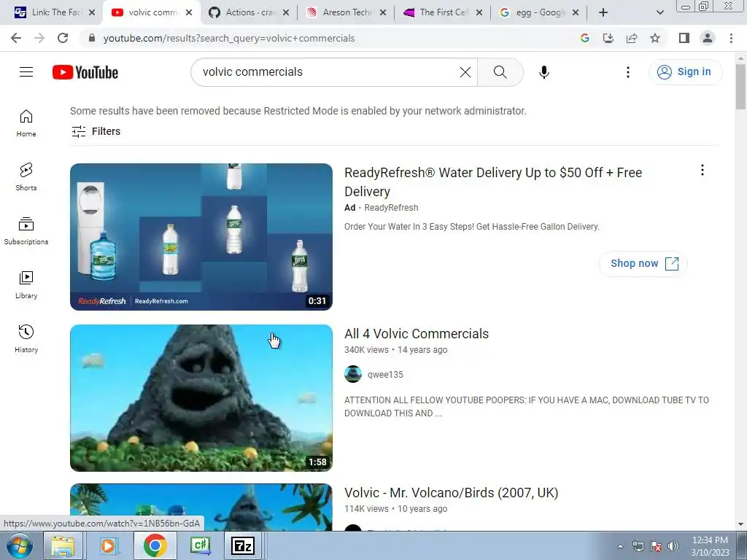Screen dimensions: 747x560
Task: Open the Chrome three-dot menu
Action: tap(731, 38)
